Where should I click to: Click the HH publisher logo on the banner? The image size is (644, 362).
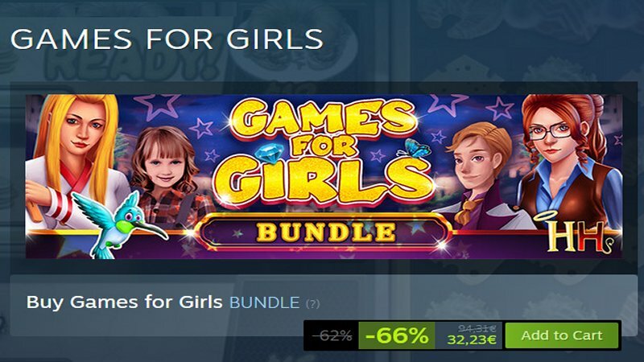(577, 234)
